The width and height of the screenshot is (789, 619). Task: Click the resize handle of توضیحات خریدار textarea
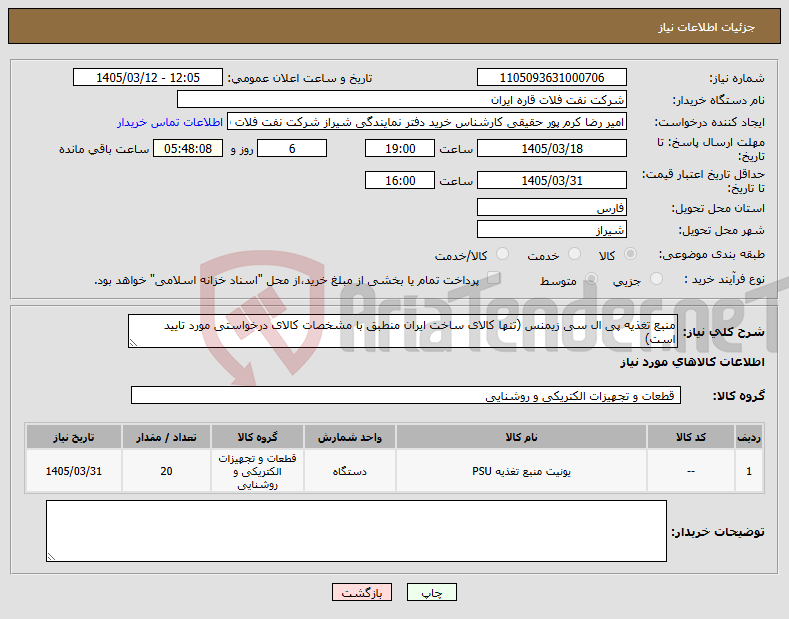tap(51, 557)
